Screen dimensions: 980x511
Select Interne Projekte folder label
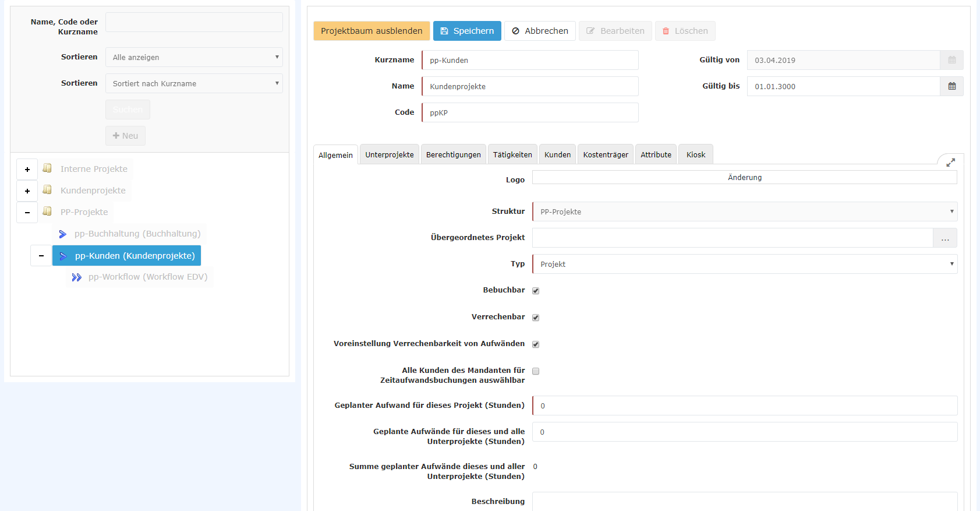pyautogui.click(x=94, y=169)
